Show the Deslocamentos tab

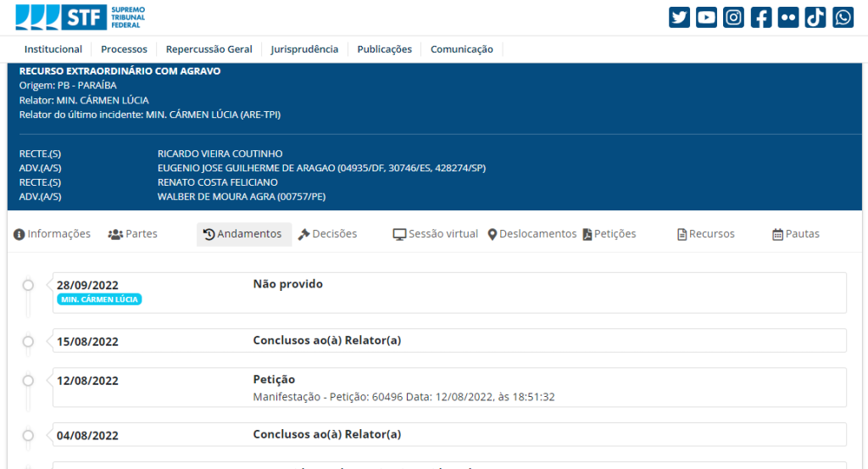point(531,234)
